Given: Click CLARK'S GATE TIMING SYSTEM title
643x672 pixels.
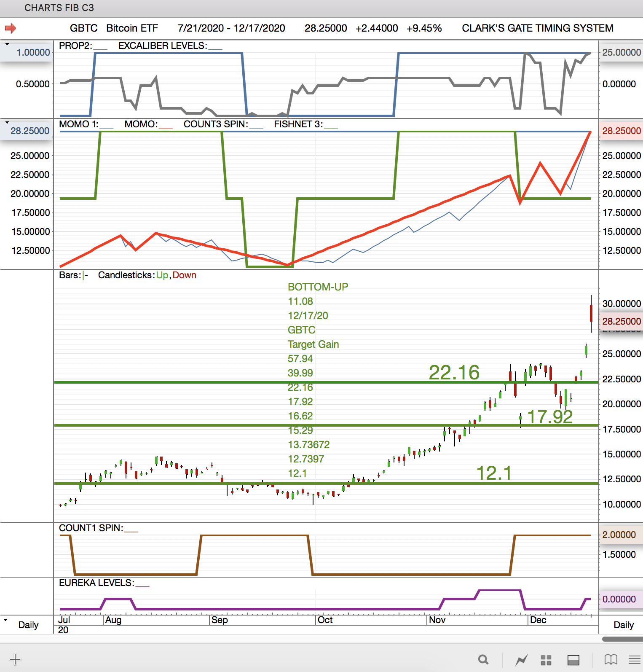Looking at the screenshot, I should (x=538, y=28).
